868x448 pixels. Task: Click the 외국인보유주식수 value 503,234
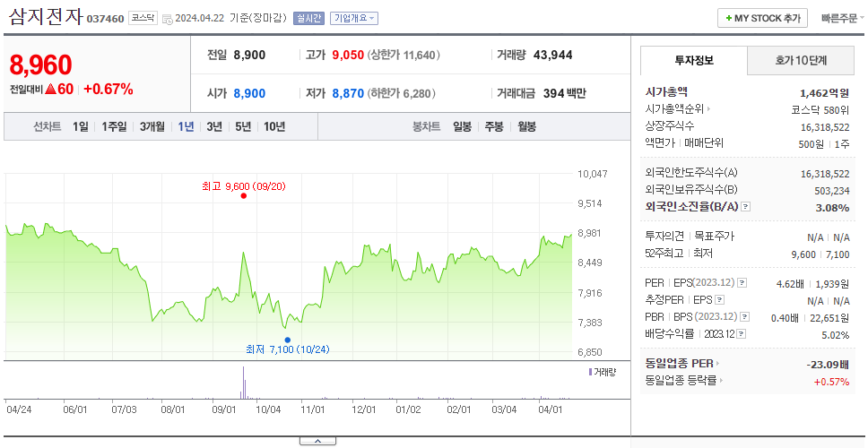831,191
